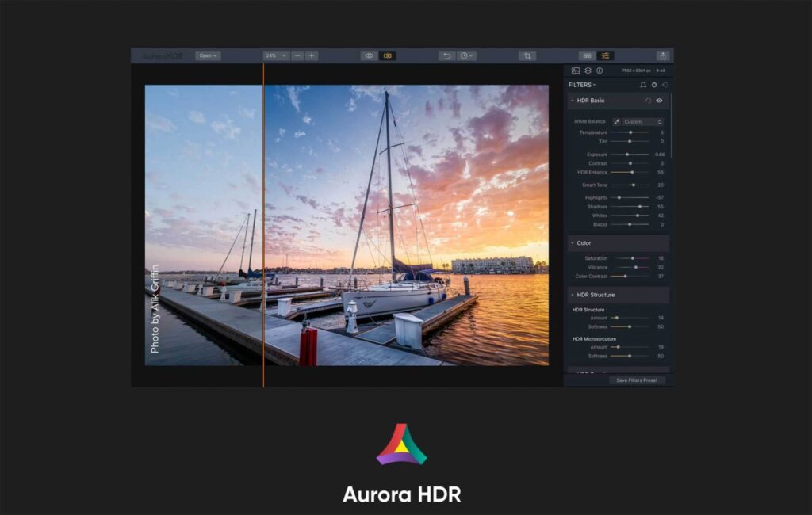
Task: Select the Exposure value -0.66
Action: pos(659,154)
